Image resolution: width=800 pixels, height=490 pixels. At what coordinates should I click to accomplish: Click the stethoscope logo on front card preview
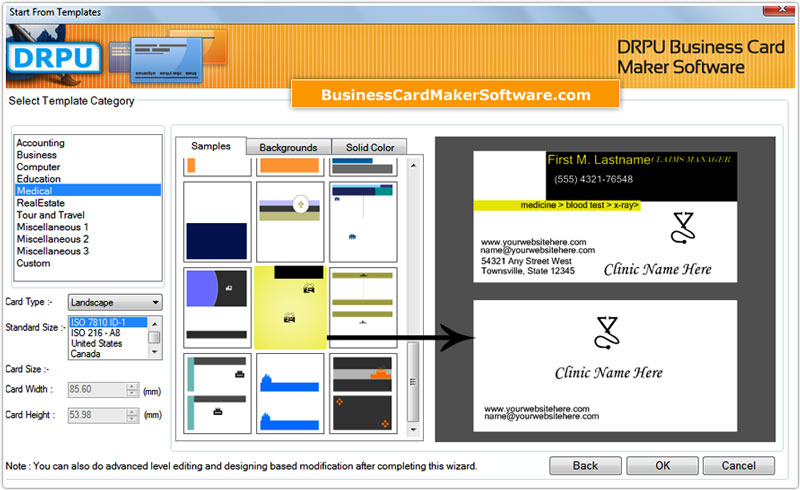click(682, 229)
